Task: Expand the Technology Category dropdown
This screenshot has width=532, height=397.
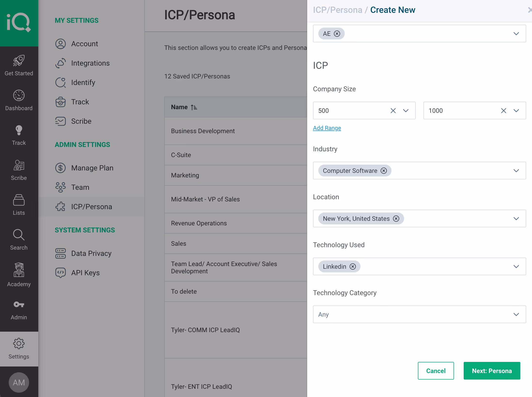Action: 516,314
